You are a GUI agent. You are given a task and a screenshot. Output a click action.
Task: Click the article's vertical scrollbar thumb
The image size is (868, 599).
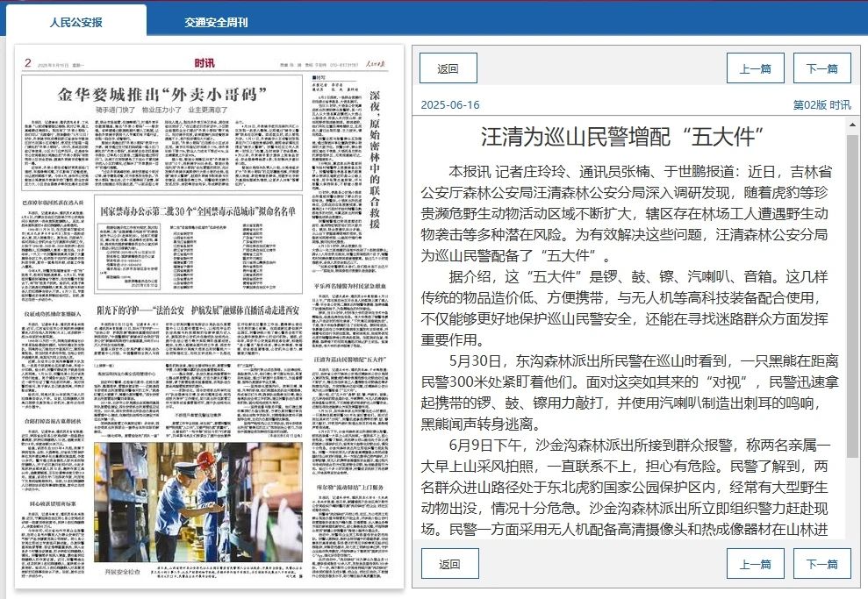(852, 296)
